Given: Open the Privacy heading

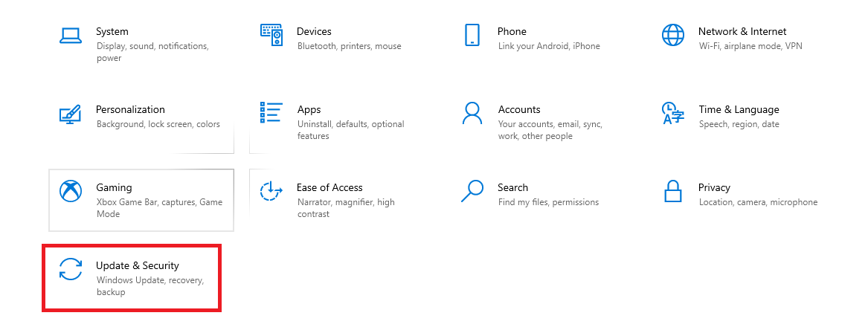Looking at the screenshot, I should (x=715, y=187).
